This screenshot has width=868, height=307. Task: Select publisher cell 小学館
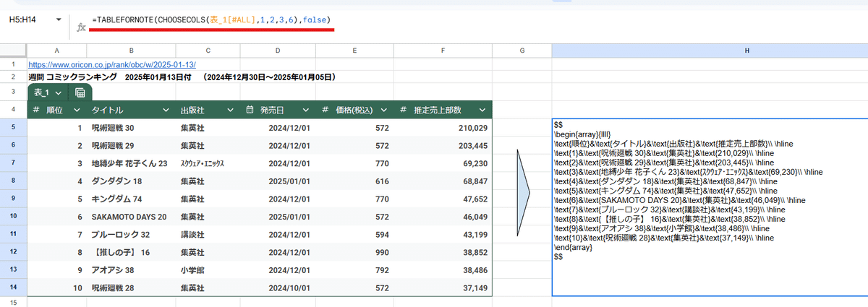(x=208, y=269)
